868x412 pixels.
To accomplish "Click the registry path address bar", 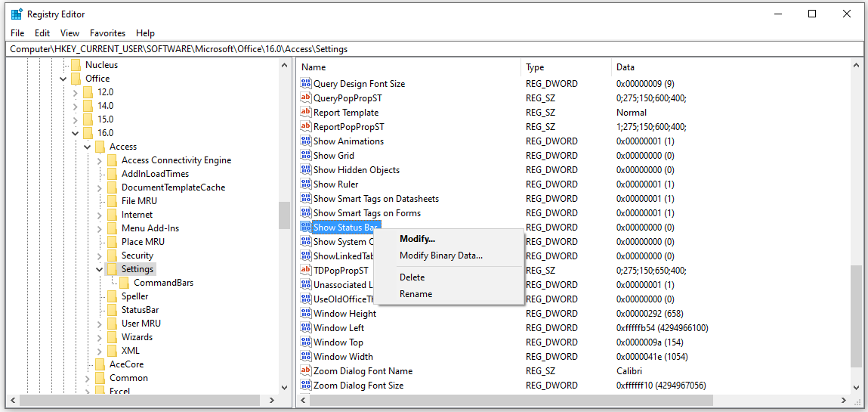I will (434, 48).
